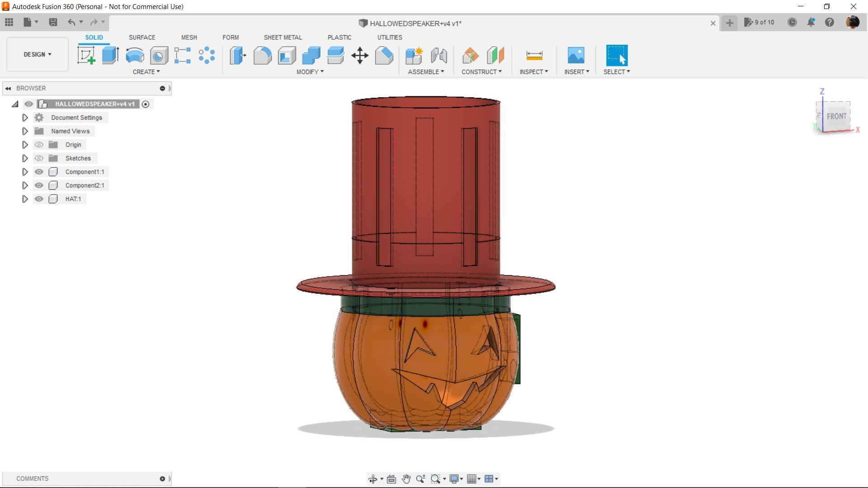Image resolution: width=868 pixels, height=488 pixels.
Task: Open the SHEET METAL tab
Action: 283,38
